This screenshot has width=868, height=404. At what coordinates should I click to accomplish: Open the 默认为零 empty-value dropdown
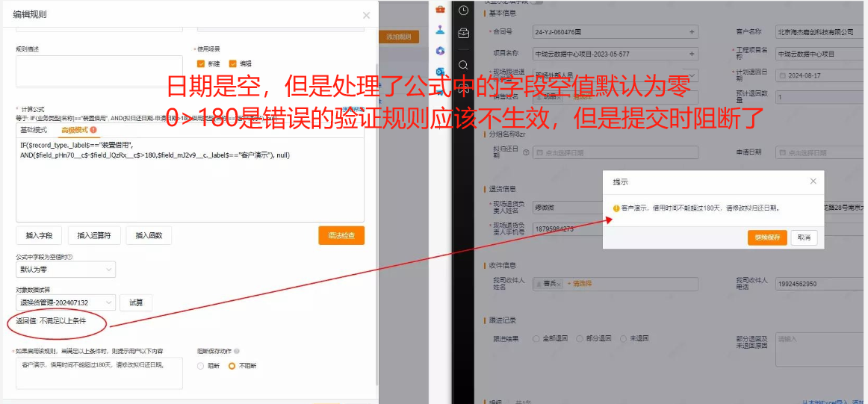[x=66, y=270]
